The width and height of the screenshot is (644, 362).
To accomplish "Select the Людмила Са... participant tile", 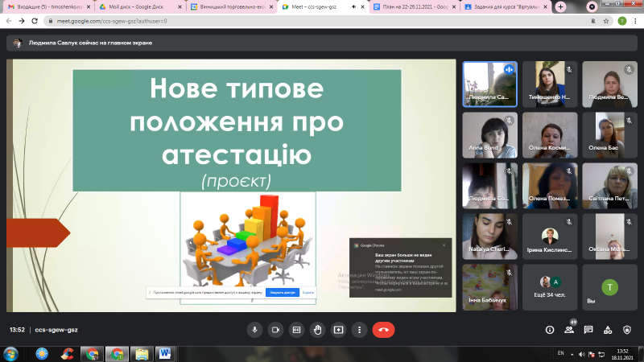I will pyautogui.click(x=489, y=84).
